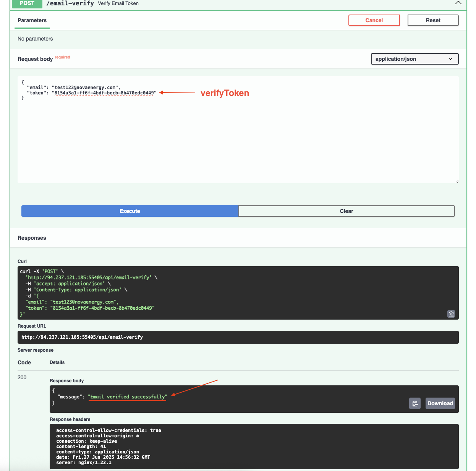Download the response body
Screen dimensions: 476x471
[x=440, y=403]
